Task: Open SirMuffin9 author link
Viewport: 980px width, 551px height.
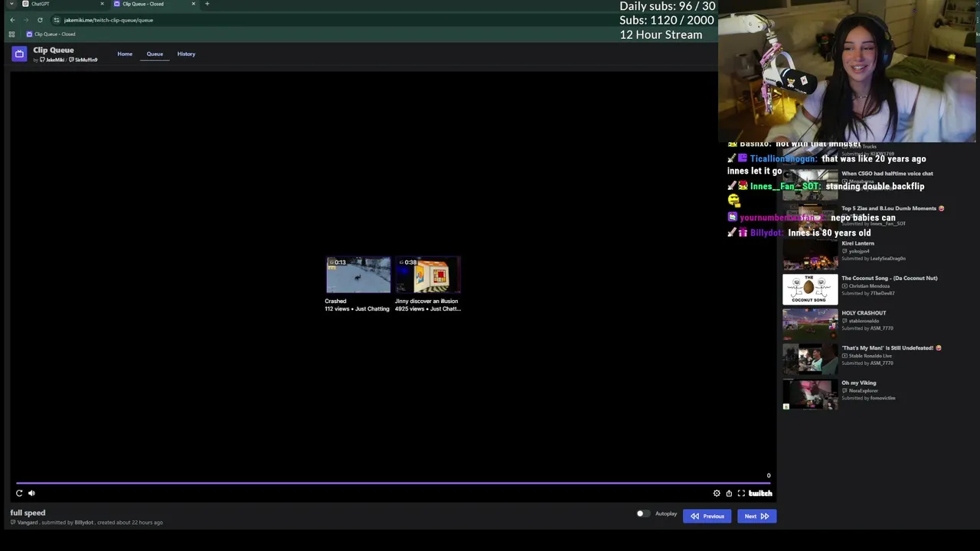Action: pyautogui.click(x=83, y=60)
